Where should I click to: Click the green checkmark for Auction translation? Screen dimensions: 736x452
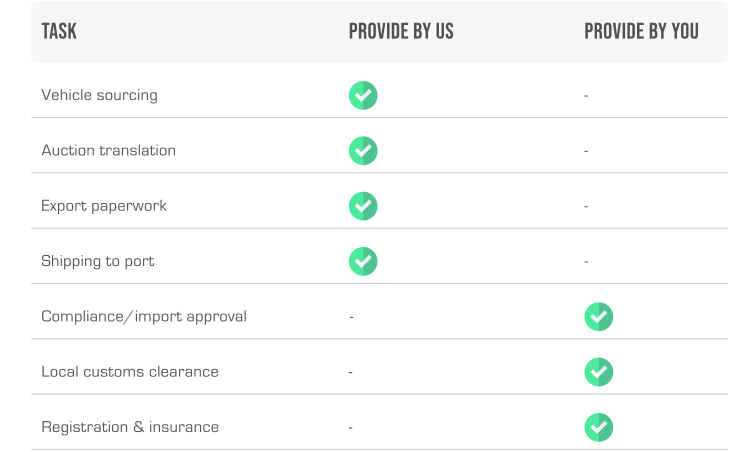[x=363, y=151]
